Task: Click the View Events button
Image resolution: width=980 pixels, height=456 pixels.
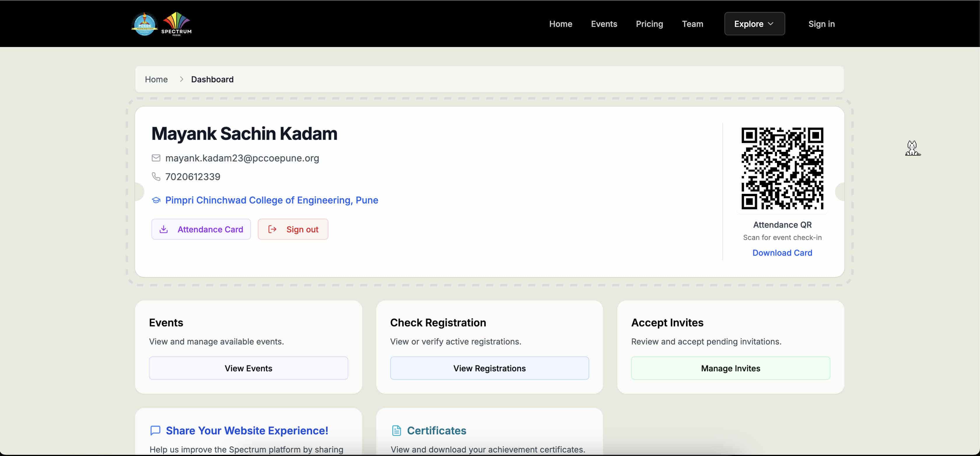Action: pos(249,368)
